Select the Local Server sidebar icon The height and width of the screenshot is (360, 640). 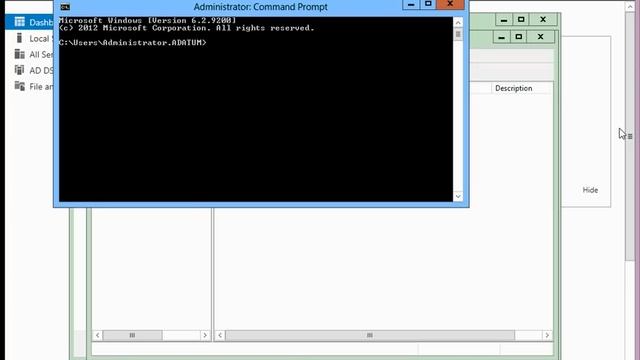pyautogui.click(x=19, y=38)
